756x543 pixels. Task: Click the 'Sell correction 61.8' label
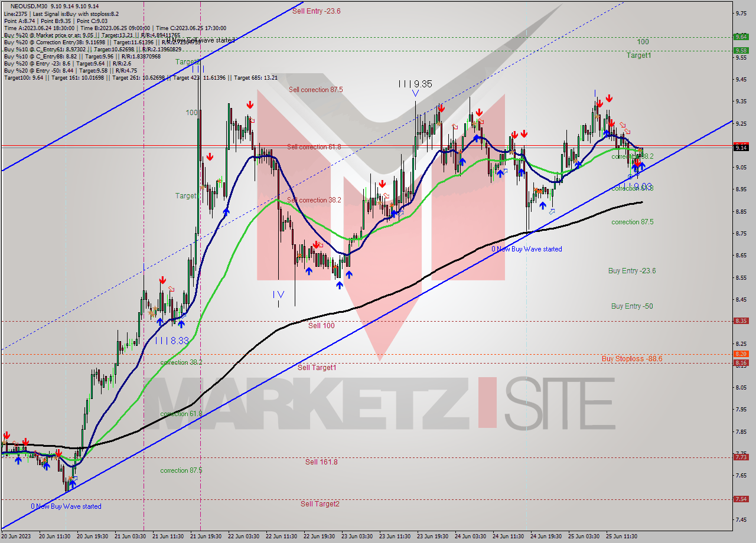coord(315,147)
